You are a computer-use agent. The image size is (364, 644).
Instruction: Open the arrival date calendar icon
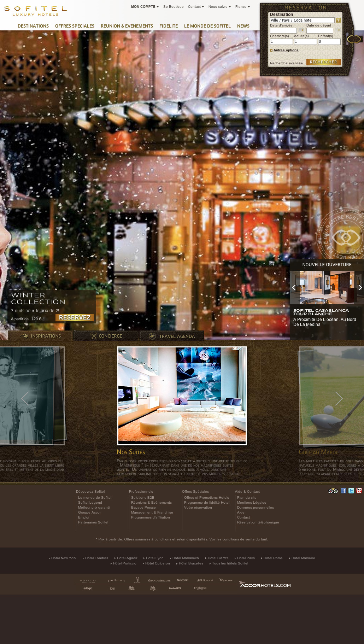pyautogui.click(x=301, y=30)
